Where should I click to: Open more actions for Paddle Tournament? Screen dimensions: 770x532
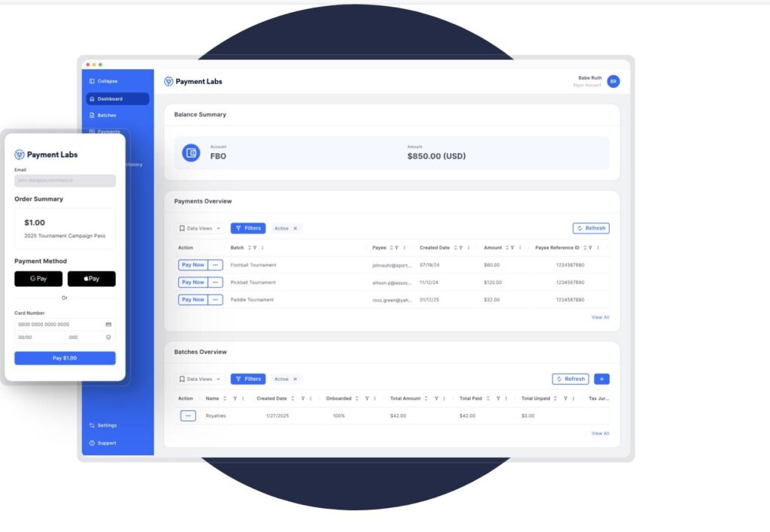tap(215, 300)
